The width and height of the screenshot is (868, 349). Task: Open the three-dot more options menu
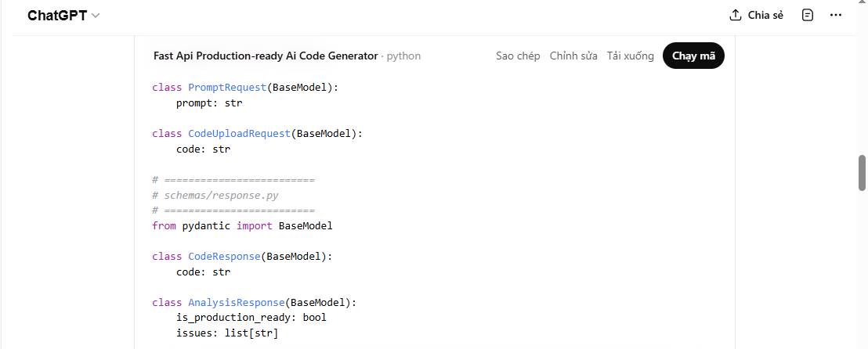tap(836, 15)
